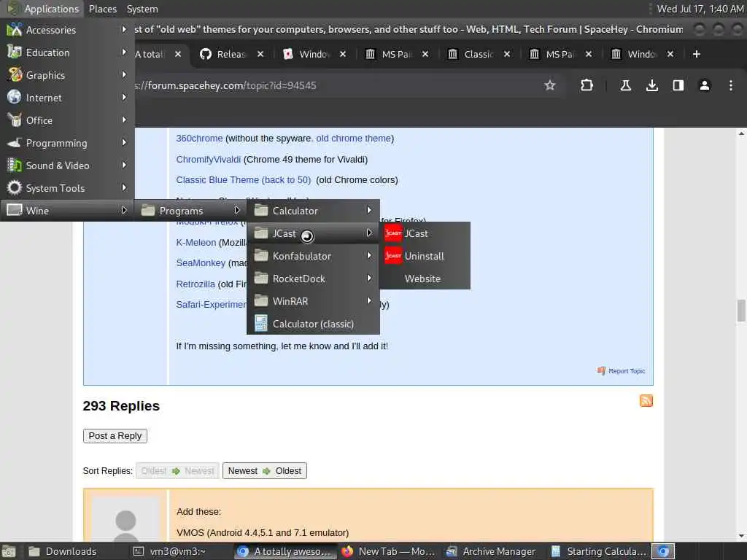Launch the JCast application entry
The image size is (747, 560).
[425, 233]
